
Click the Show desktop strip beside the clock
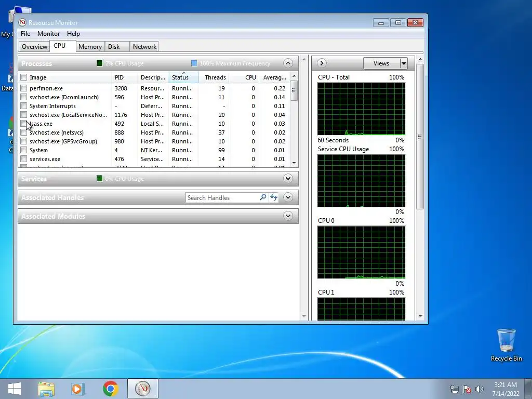pyautogui.click(x=529, y=389)
